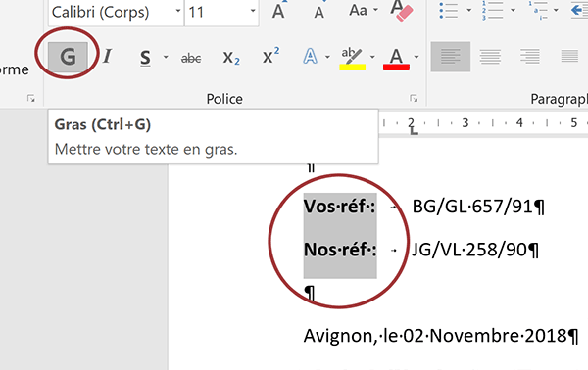Apply yellow text highlight color
Image resolution: width=588 pixels, height=370 pixels.
pos(352,58)
